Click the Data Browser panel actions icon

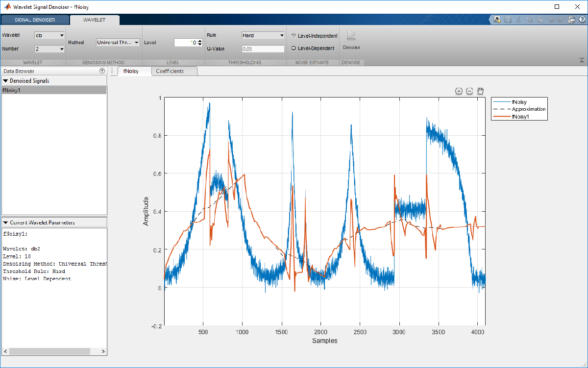(102, 71)
